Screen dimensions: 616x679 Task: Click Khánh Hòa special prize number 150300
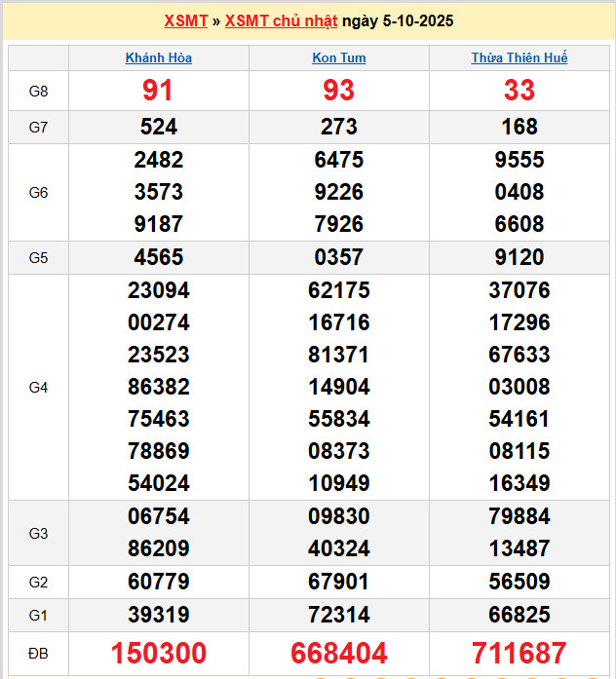(159, 653)
